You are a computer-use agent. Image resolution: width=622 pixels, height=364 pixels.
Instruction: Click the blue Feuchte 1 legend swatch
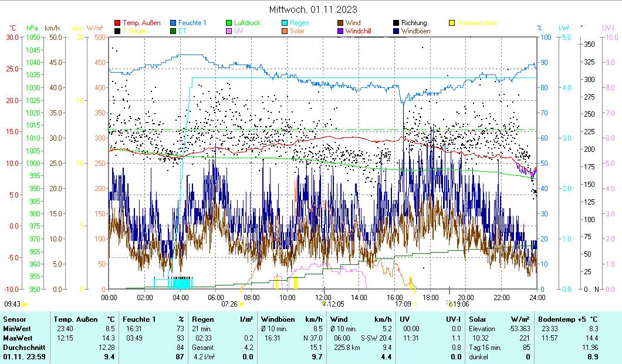(173, 23)
